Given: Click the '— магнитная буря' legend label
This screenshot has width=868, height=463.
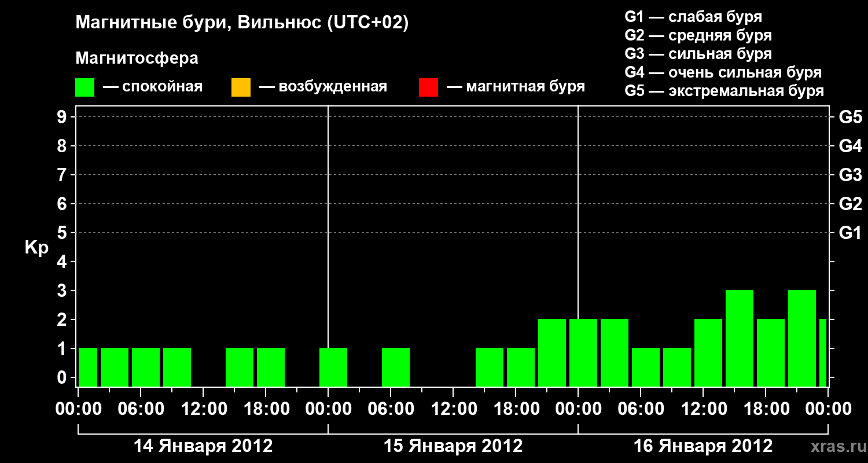Looking at the screenshot, I should [x=516, y=87].
